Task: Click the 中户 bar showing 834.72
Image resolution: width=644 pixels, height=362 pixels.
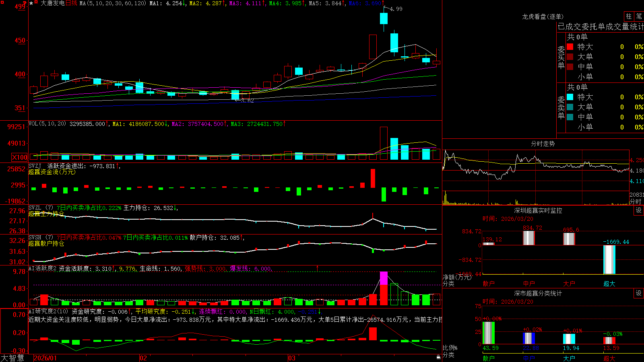Action: tap(528, 238)
